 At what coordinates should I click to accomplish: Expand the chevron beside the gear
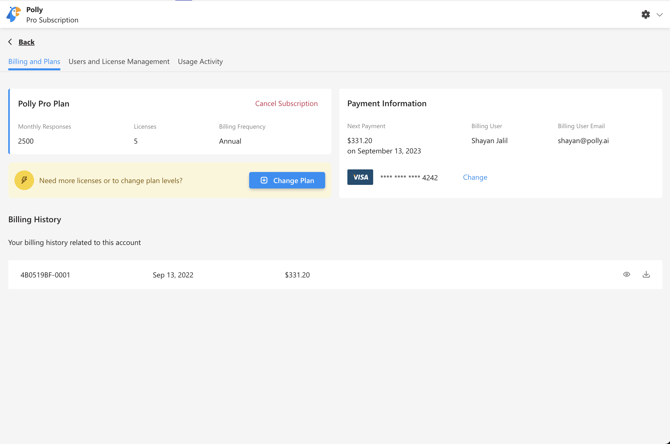click(x=660, y=15)
